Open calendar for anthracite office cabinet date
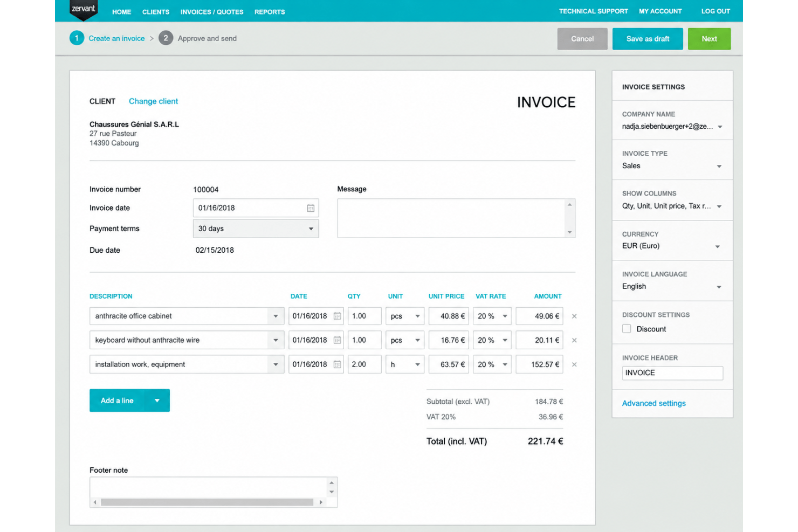Image resolution: width=798 pixels, height=532 pixels. pyautogui.click(x=337, y=316)
